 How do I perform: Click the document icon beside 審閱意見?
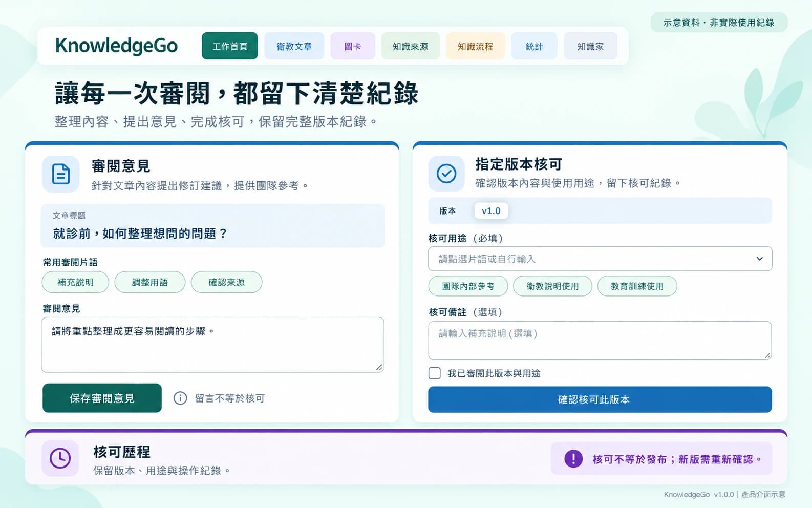pos(61,174)
